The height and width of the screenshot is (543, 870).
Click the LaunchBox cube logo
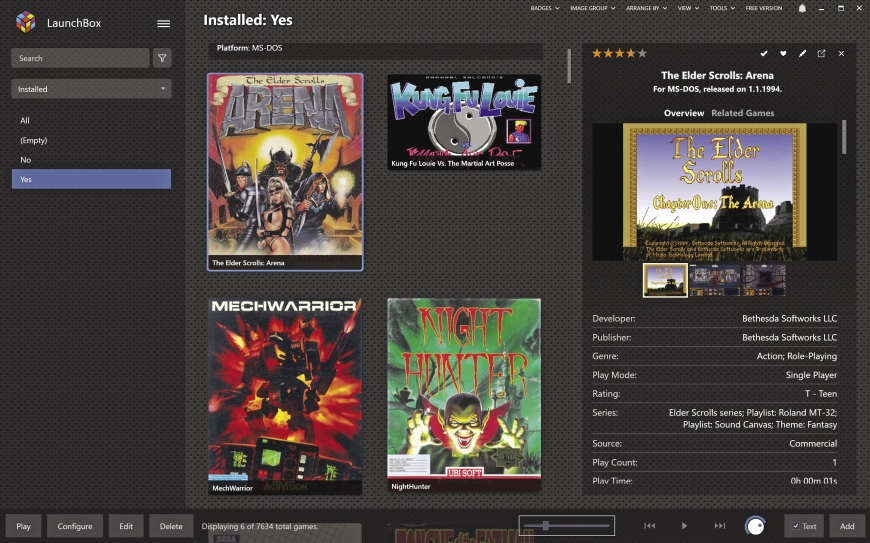click(26, 22)
